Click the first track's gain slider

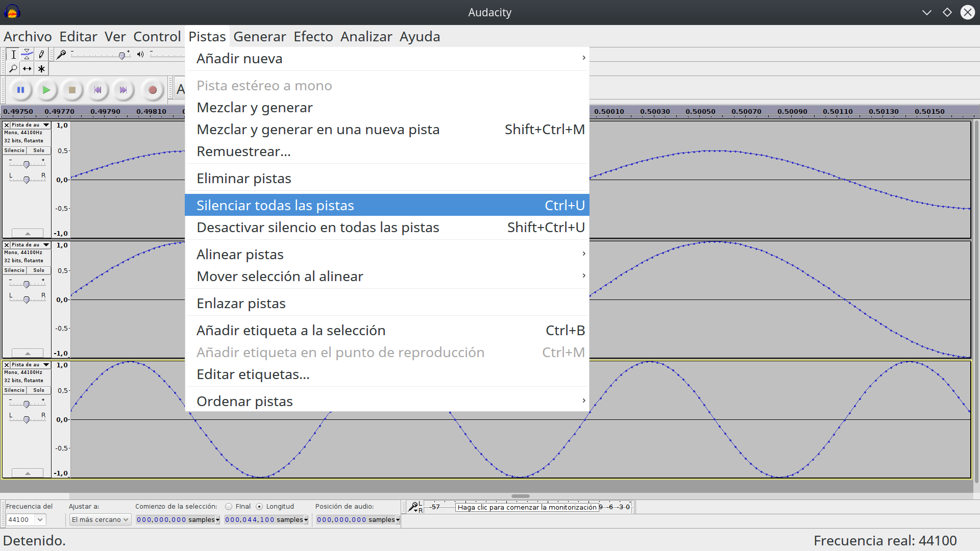(27, 164)
